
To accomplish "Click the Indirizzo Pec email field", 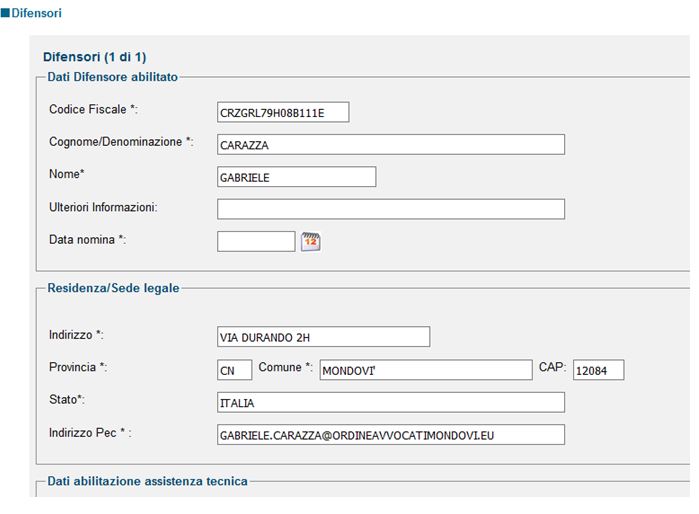I will (391, 435).
